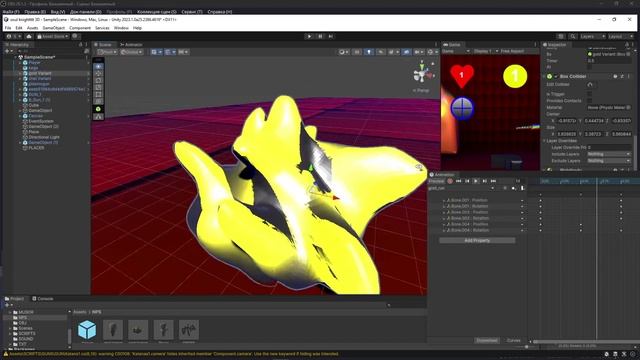The image size is (640, 360).
Task: Toggle the 2D view mode in Scene
Action: coord(357,52)
